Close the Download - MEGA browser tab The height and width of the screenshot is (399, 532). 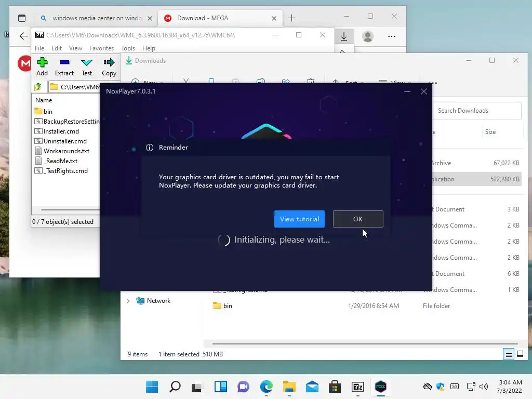click(x=274, y=18)
